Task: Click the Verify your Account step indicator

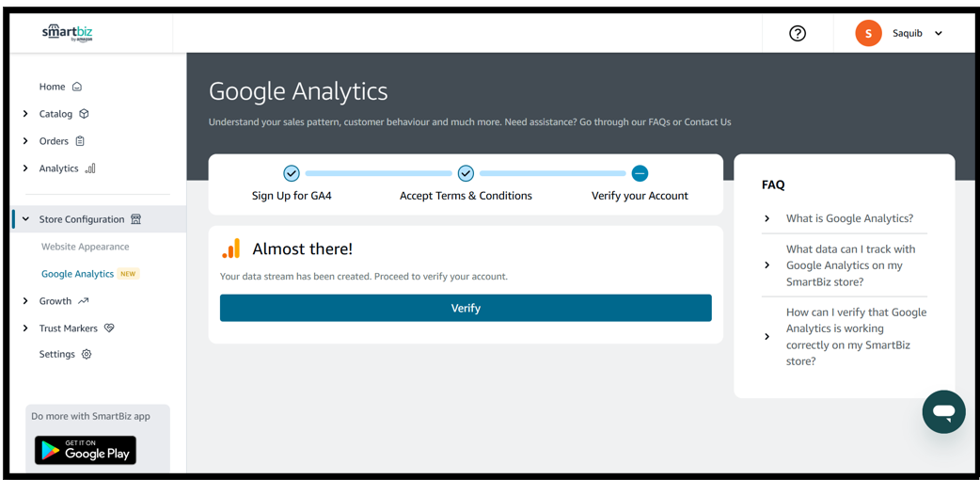Action: coord(640,173)
